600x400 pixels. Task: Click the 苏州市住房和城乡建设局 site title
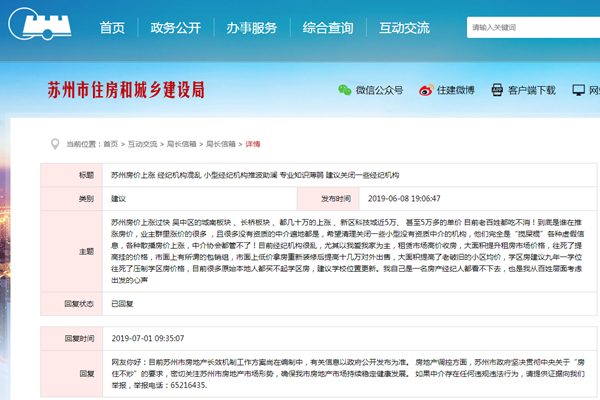point(125,89)
